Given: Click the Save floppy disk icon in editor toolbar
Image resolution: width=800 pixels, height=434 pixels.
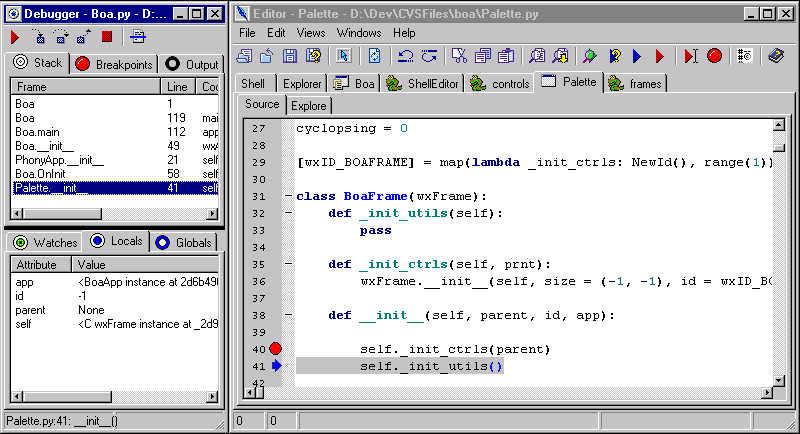Looking at the screenshot, I should [288, 56].
